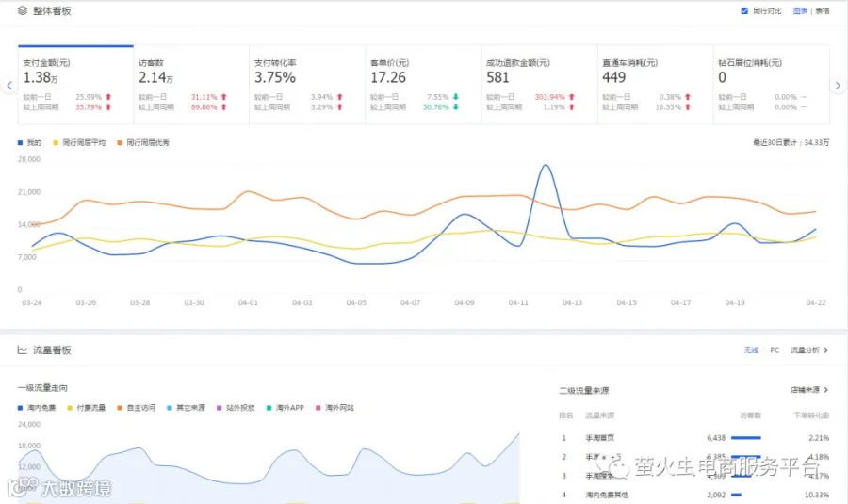Toggle 付费流量 yellow legend swatch
848x504 pixels.
tap(70, 408)
